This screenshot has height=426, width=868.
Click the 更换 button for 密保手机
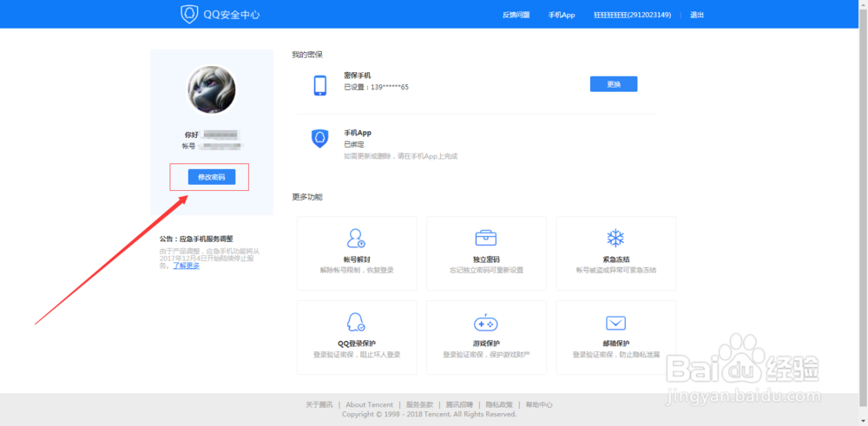click(614, 84)
